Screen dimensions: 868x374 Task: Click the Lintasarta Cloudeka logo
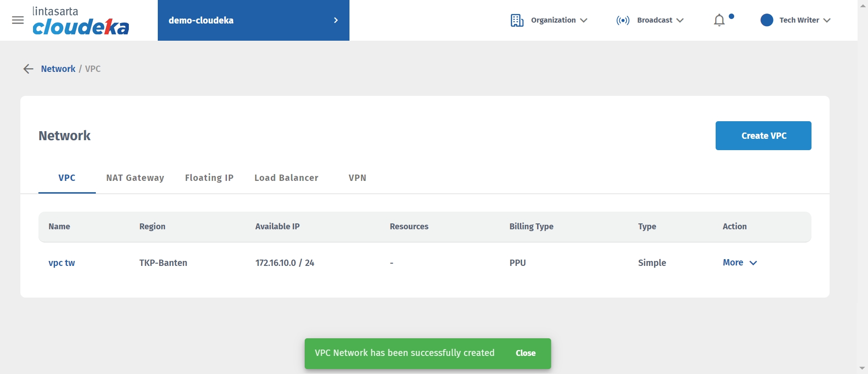[x=81, y=21]
